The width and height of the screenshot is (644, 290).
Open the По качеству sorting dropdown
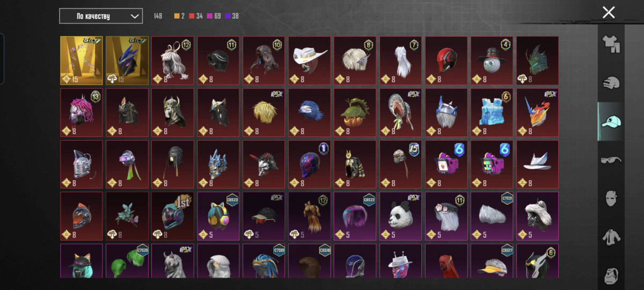tap(101, 16)
